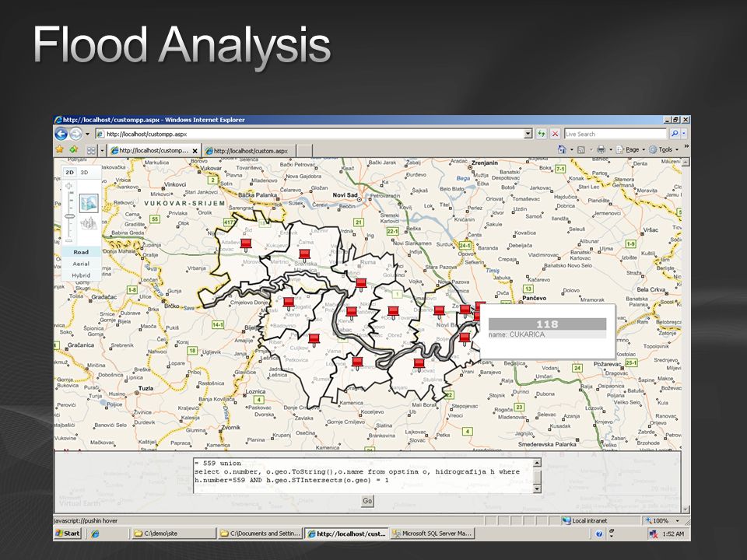The image size is (747, 560).
Task: Expand the address bar history dropdown
Action: 528,135
